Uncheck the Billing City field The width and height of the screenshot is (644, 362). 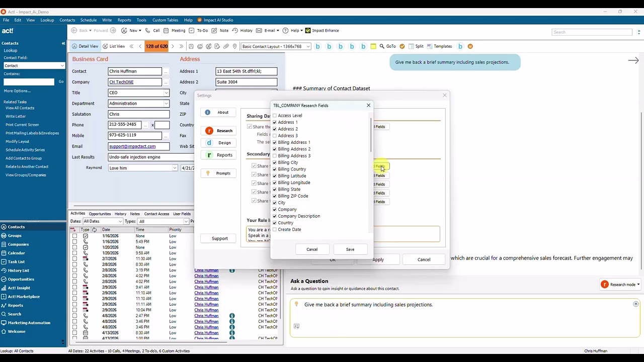click(275, 162)
